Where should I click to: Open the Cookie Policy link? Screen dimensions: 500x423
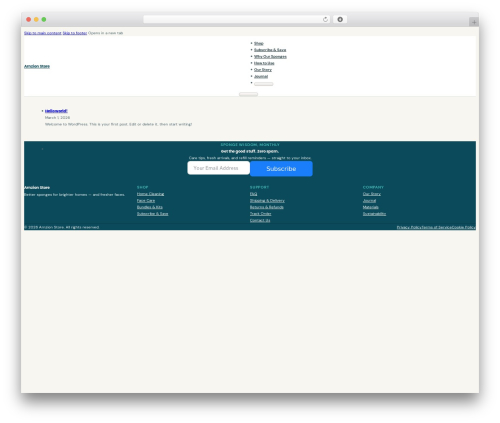coord(464,227)
